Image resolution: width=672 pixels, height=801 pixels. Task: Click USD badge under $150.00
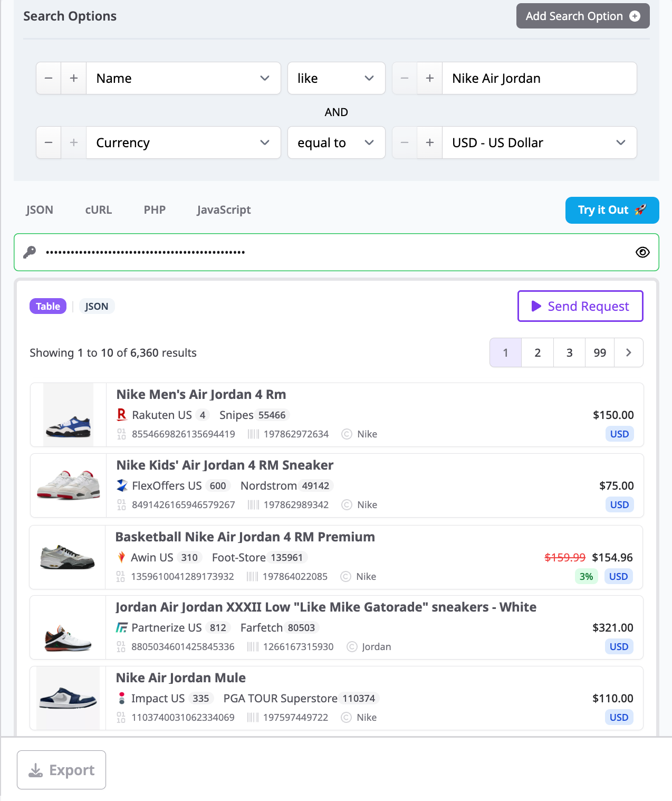(x=619, y=434)
